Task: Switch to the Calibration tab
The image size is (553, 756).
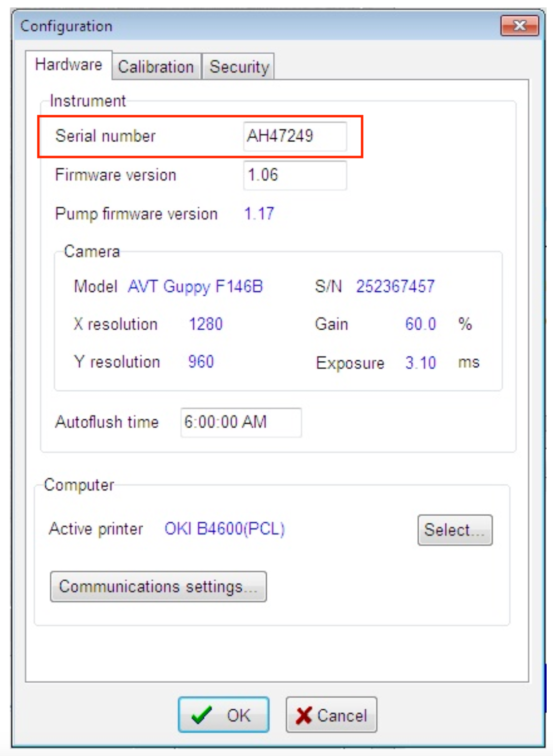Action: point(155,67)
